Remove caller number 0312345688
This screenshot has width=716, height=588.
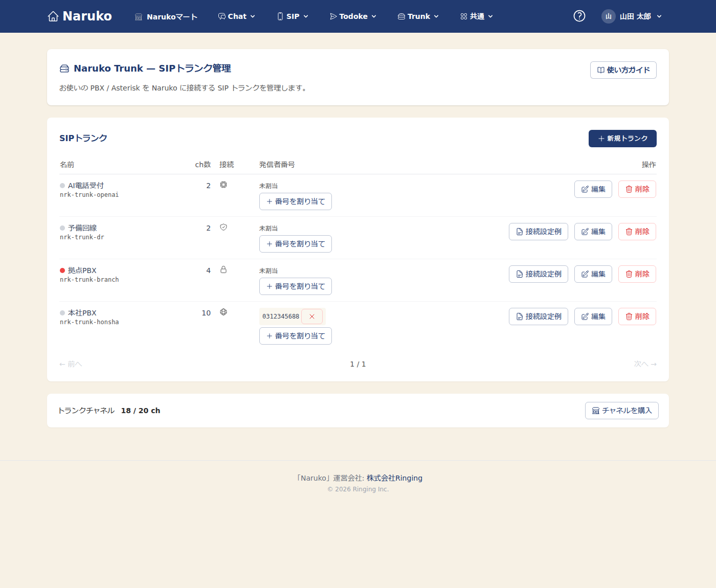312,316
